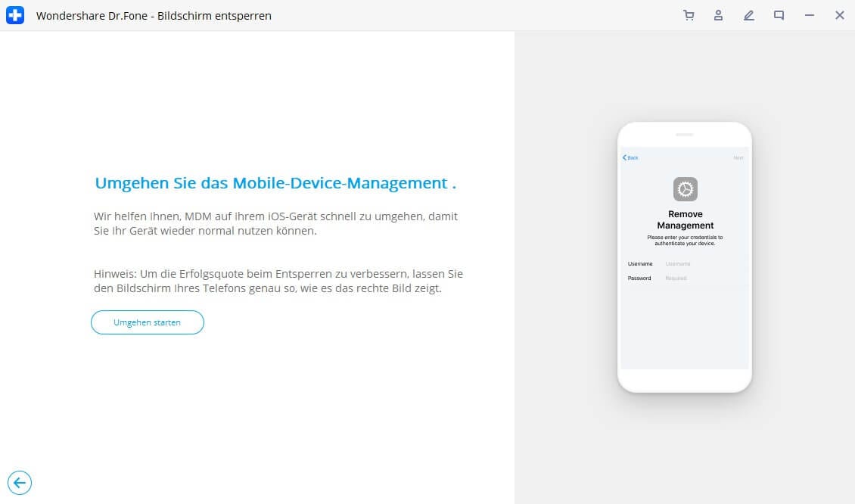The width and height of the screenshot is (855, 504).
Task: Click the window title text
Action: coord(154,16)
